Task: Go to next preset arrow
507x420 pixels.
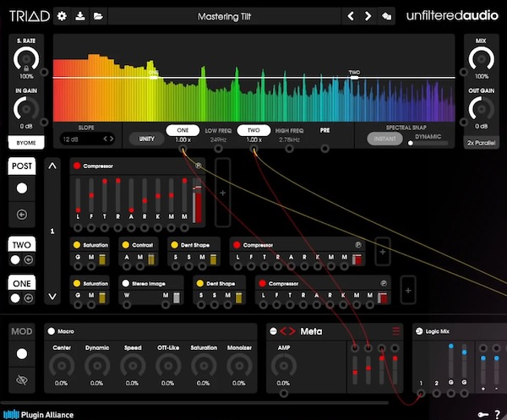Action: coord(368,16)
